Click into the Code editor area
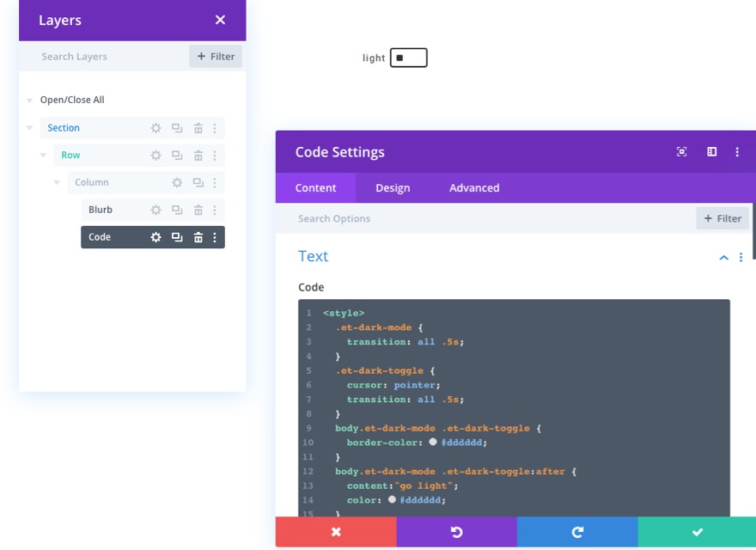 click(514, 407)
